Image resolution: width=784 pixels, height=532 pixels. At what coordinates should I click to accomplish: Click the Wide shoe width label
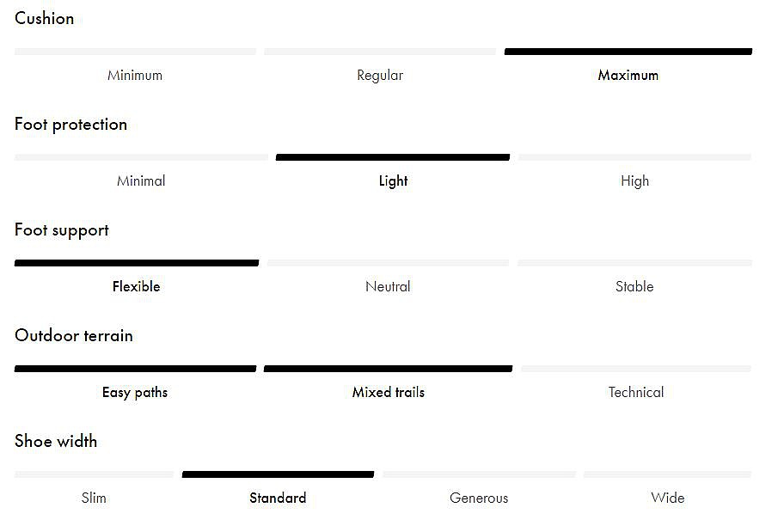click(x=667, y=498)
